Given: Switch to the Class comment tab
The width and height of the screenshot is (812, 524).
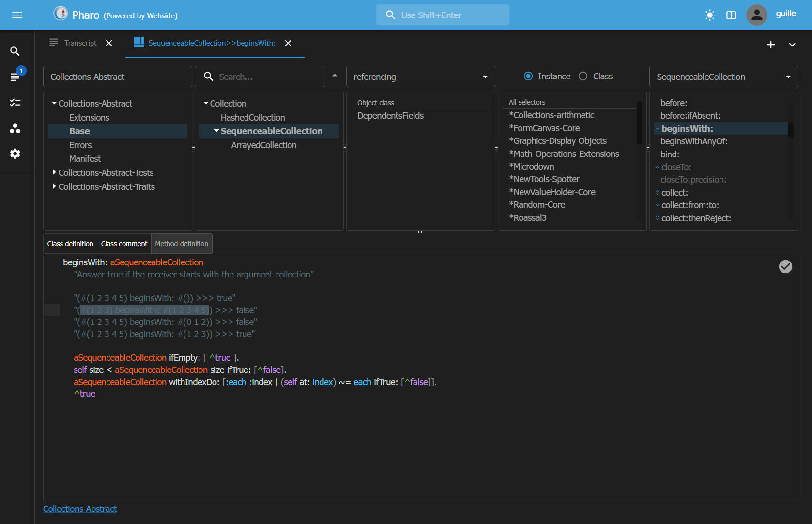Looking at the screenshot, I should click(x=124, y=244).
